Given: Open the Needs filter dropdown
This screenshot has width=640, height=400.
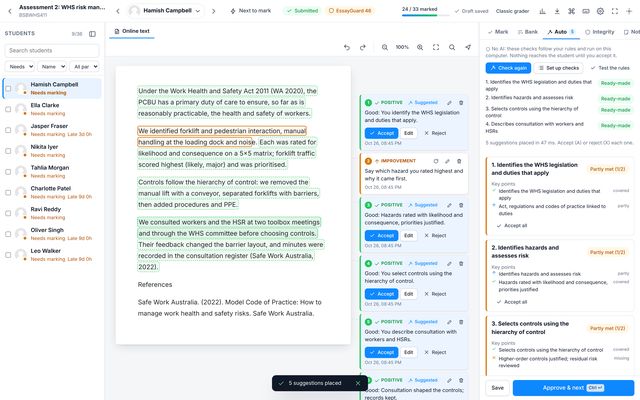Looking at the screenshot, I should [20, 67].
